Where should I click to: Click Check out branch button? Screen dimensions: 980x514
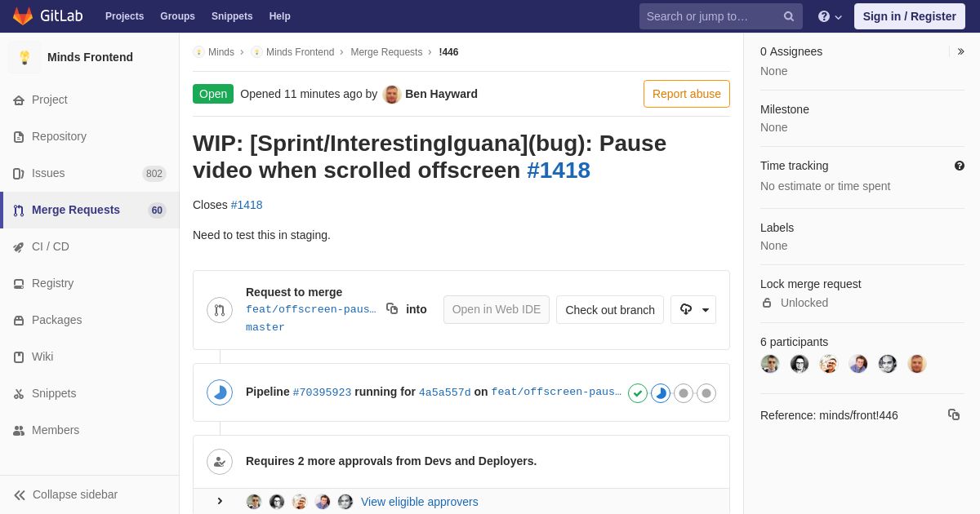(610, 309)
